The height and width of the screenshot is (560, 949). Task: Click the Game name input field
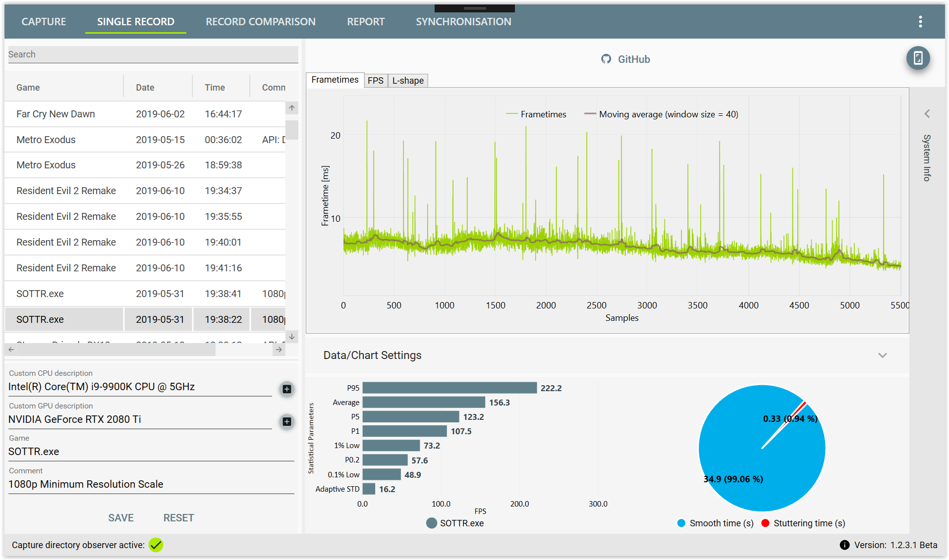151,452
